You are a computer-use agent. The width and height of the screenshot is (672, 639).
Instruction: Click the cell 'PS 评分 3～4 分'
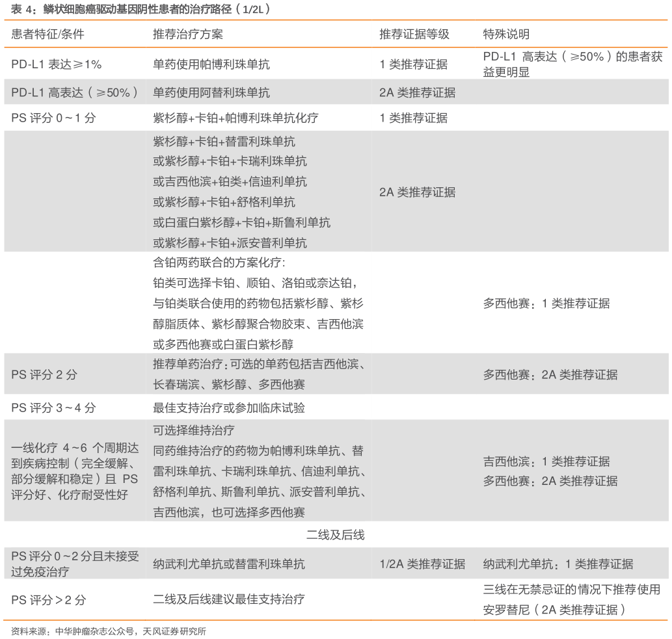53,408
